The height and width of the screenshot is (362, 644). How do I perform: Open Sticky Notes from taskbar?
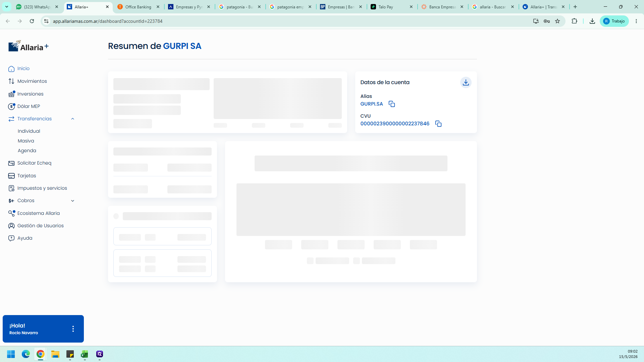click(x=70, y=354)
